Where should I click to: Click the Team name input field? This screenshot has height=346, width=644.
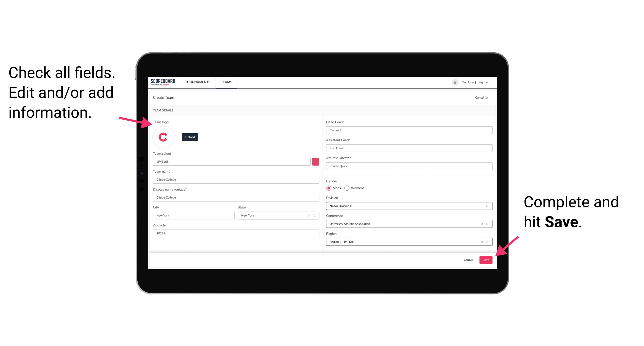[x=237, y=179]
